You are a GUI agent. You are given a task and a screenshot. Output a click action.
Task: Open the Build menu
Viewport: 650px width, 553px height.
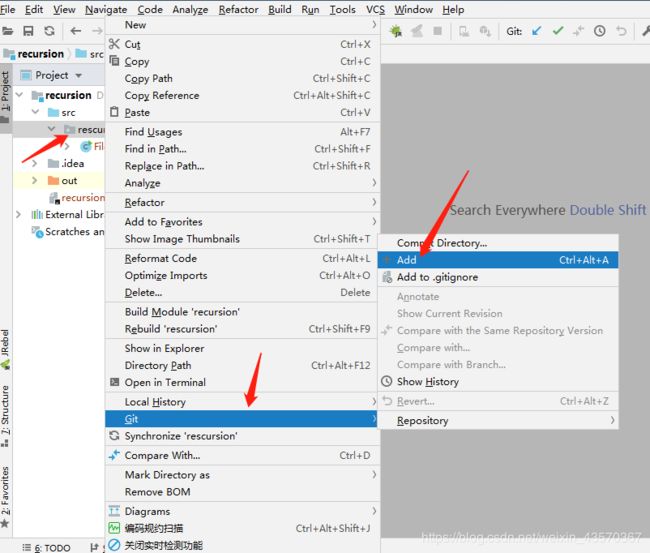[x=280, y=9]
